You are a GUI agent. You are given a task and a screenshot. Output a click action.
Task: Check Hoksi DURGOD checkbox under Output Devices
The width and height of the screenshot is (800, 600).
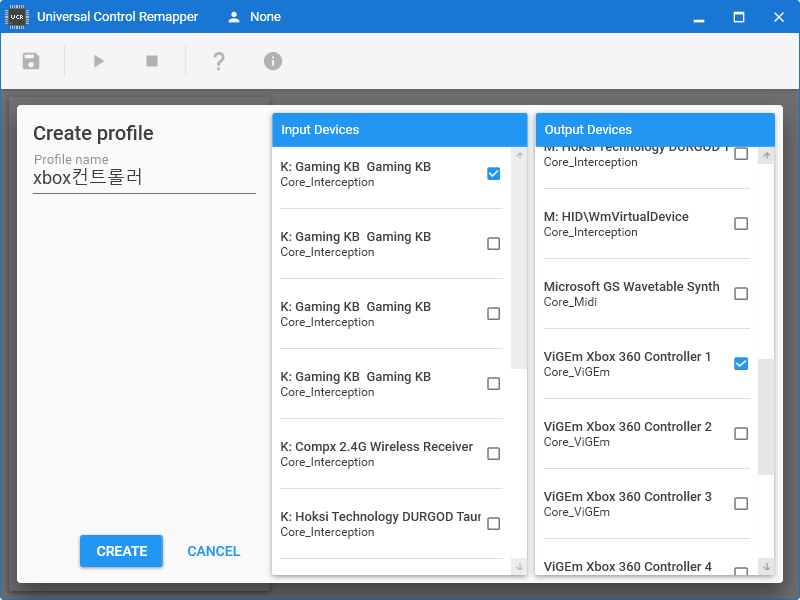pos(741,154)
